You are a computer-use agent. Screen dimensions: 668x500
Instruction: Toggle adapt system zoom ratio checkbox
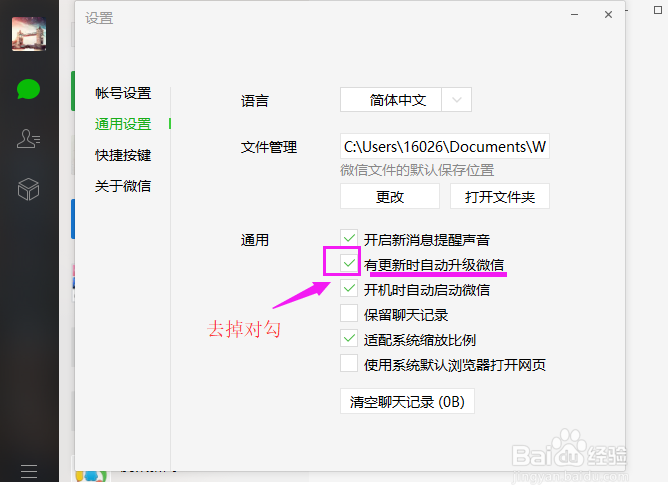pos(349,339)
